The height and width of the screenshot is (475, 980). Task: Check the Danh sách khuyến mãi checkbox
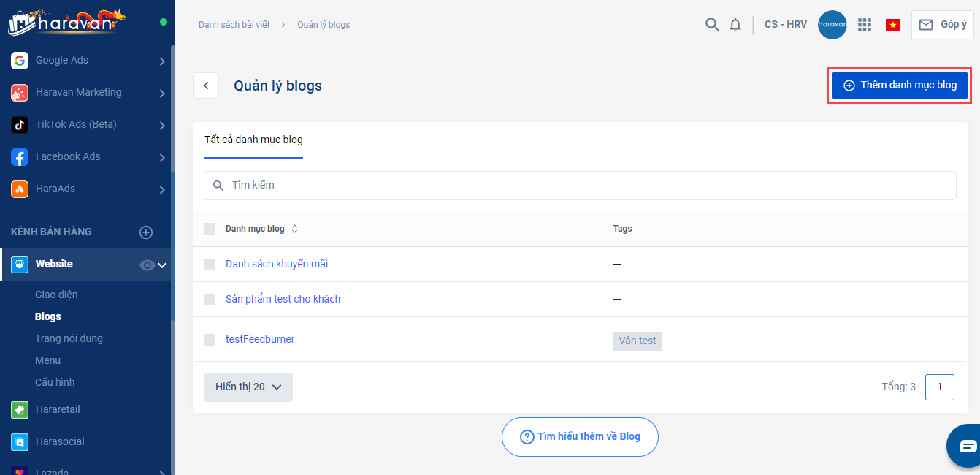(210, 265)
